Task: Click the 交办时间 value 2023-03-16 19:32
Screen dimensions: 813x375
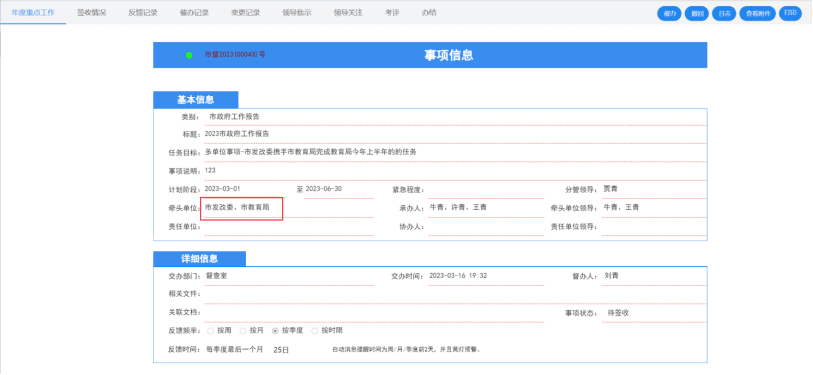Action: click(x=458, y=276)
